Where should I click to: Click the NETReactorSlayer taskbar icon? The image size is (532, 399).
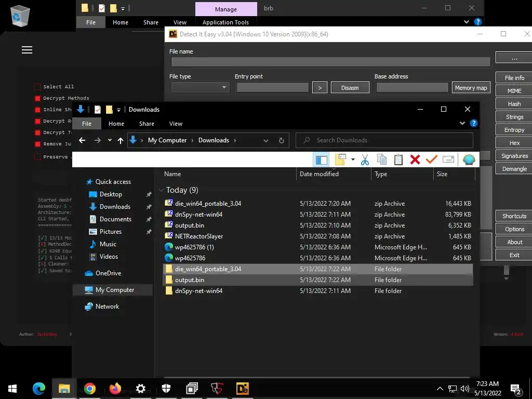tap(217, 389)
